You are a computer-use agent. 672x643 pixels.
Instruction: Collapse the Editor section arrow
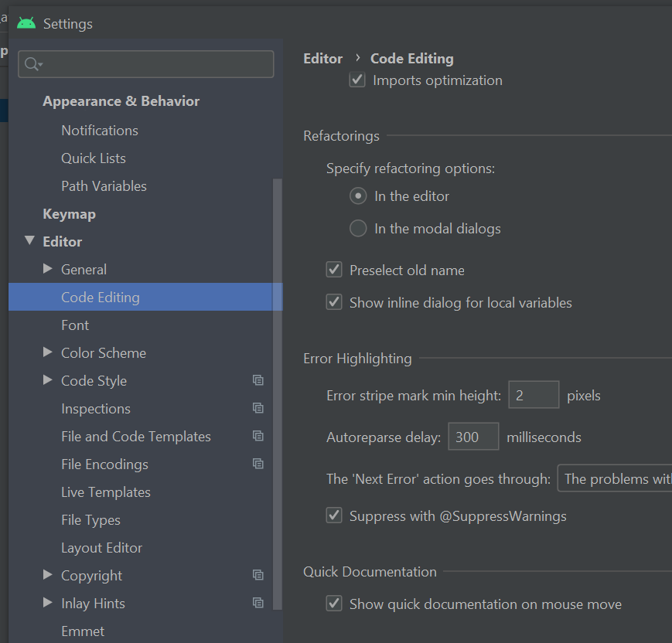click(x=29, y=241)
